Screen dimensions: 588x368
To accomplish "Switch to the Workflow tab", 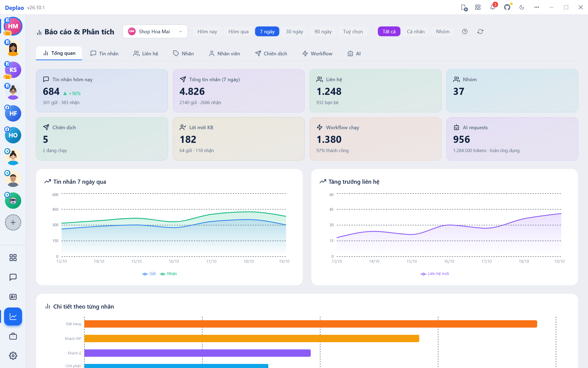I will coord(317,54).
